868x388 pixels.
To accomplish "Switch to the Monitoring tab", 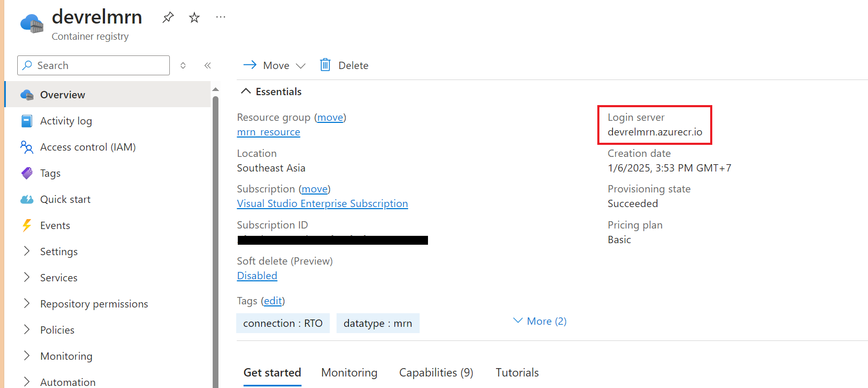I will [349, 372].
